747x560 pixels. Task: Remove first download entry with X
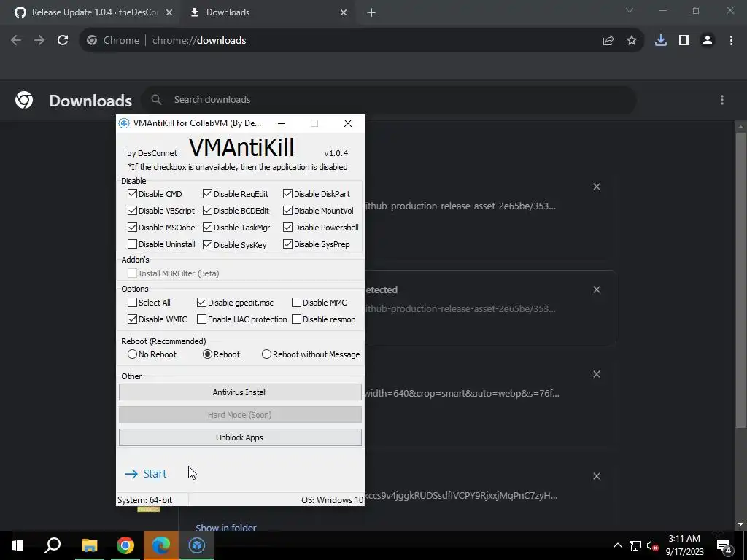coord(597,187)
